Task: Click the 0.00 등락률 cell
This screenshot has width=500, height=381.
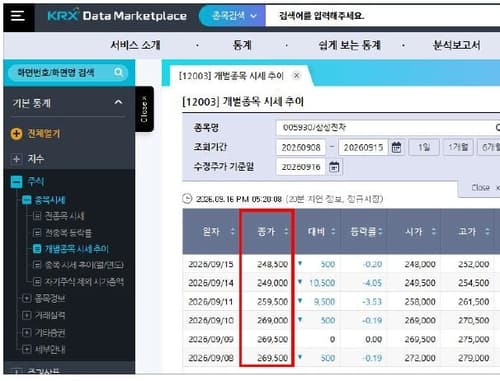Action: [x=364, y=339]
